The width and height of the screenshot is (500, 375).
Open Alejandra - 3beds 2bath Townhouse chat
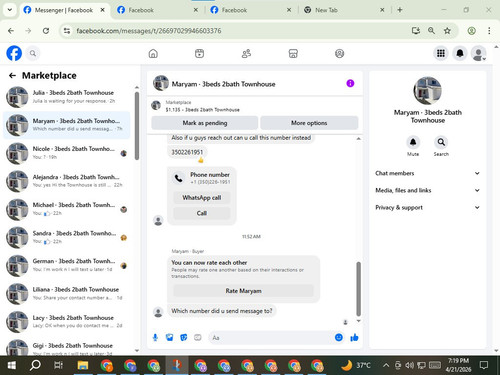(67, 181)
